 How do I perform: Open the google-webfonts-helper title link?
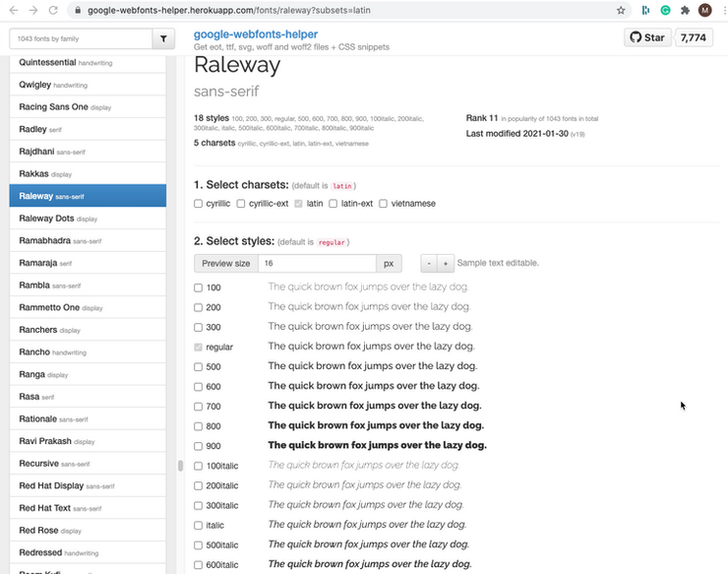click(256, 33)
